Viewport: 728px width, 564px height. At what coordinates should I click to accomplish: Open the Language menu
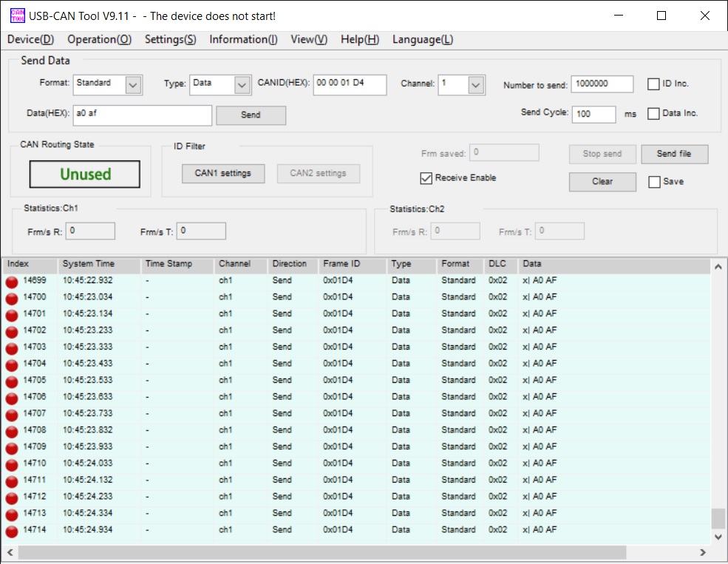[422, 40]
